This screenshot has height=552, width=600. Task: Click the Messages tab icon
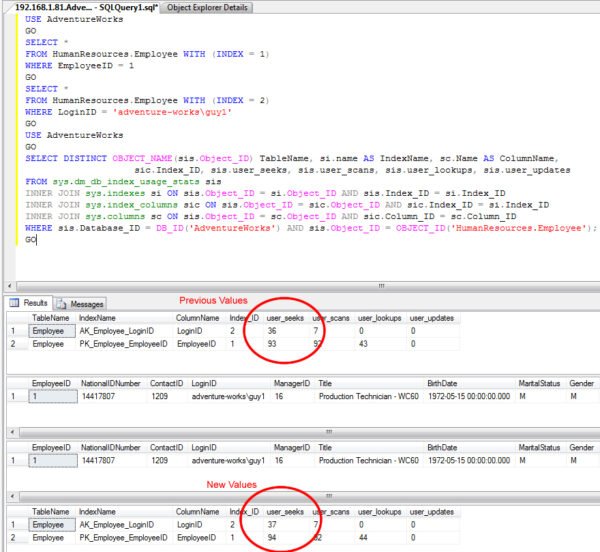[61, 304]
